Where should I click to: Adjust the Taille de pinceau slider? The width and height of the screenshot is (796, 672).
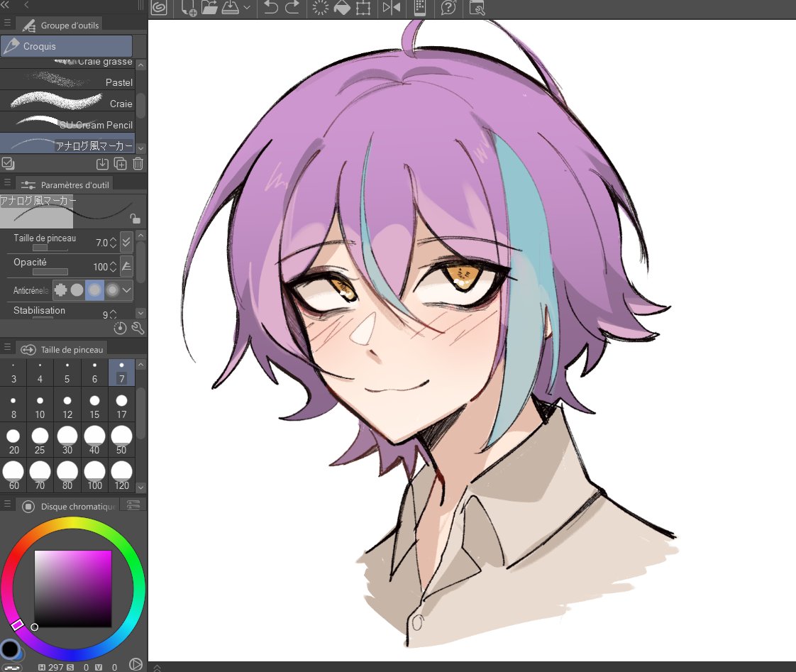tap(50, 248)
